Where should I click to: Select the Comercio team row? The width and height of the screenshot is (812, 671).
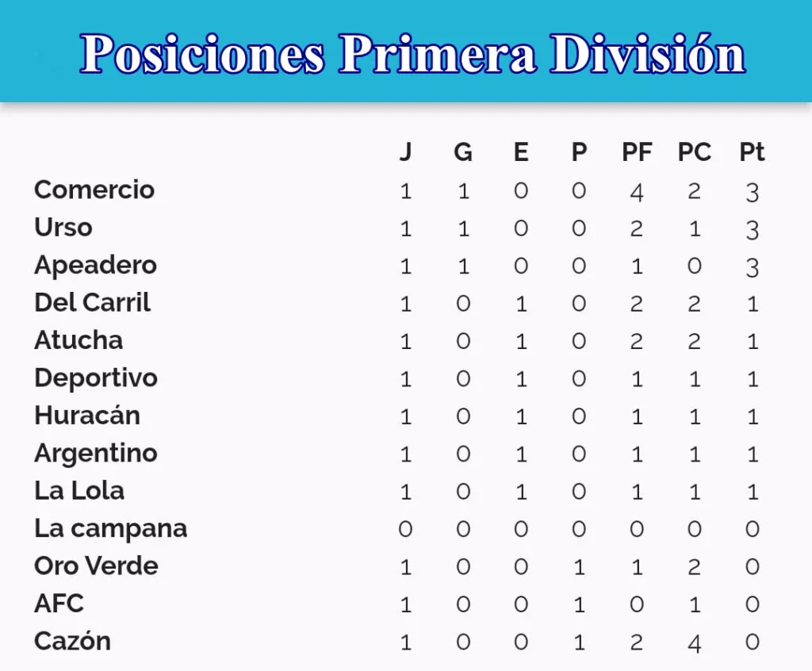[396, 190]
